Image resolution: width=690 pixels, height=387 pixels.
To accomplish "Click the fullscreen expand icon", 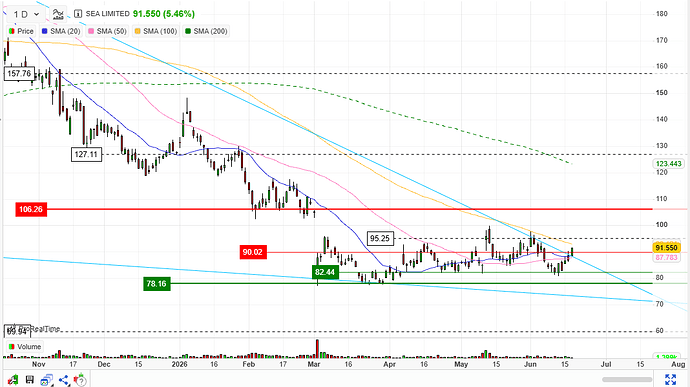I will point(671,380).
